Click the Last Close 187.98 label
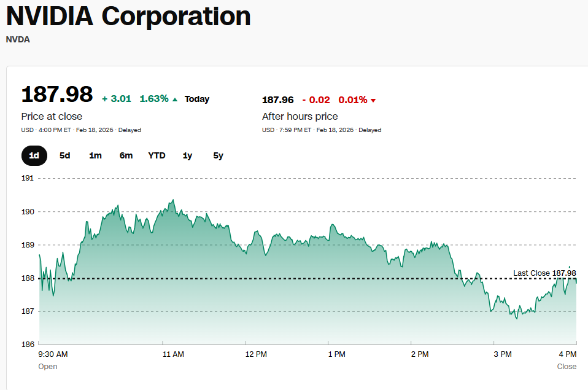Image resolution: width=588 pixels, height=390 pixels. coord(544,273)
